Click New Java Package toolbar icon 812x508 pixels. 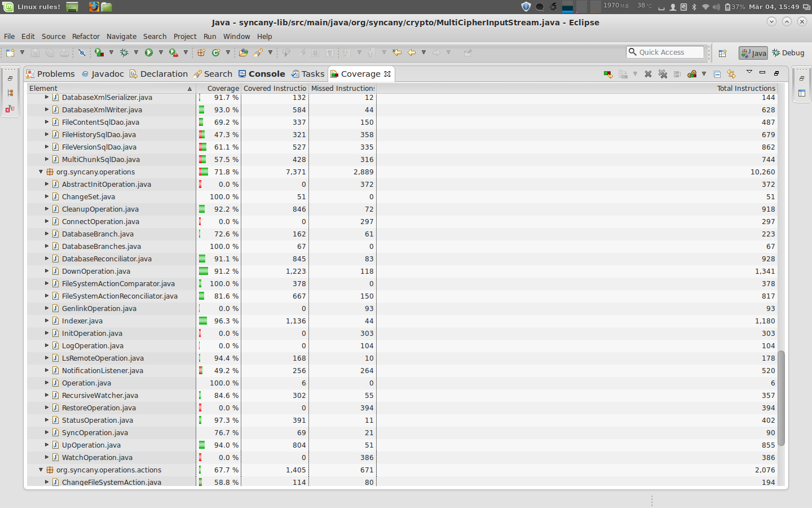pos(201,52)
